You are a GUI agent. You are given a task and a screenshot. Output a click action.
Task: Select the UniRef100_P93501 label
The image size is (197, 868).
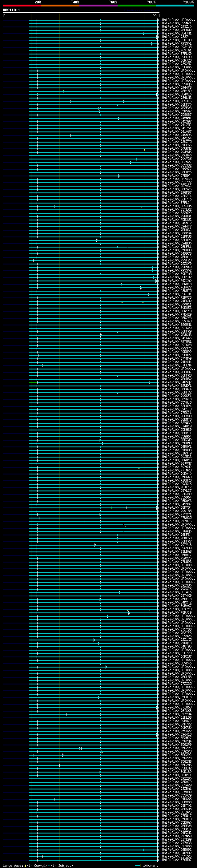pyautogui.click(x=177, y=43)
